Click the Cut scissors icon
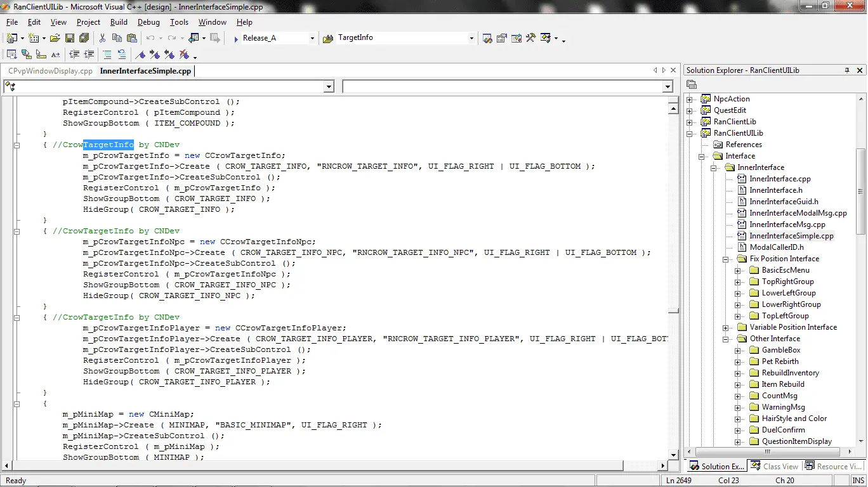 point(103,38)
